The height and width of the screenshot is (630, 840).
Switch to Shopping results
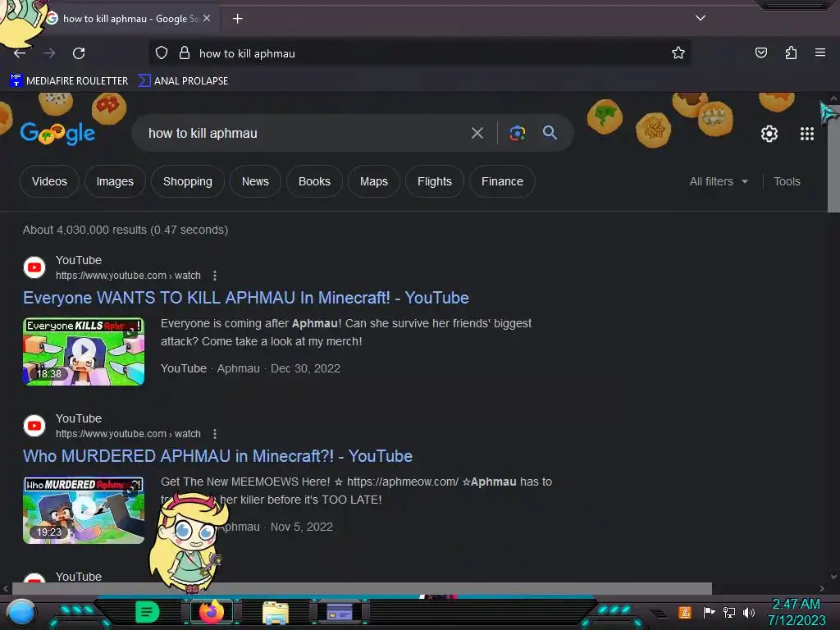(x=188, y=181)
